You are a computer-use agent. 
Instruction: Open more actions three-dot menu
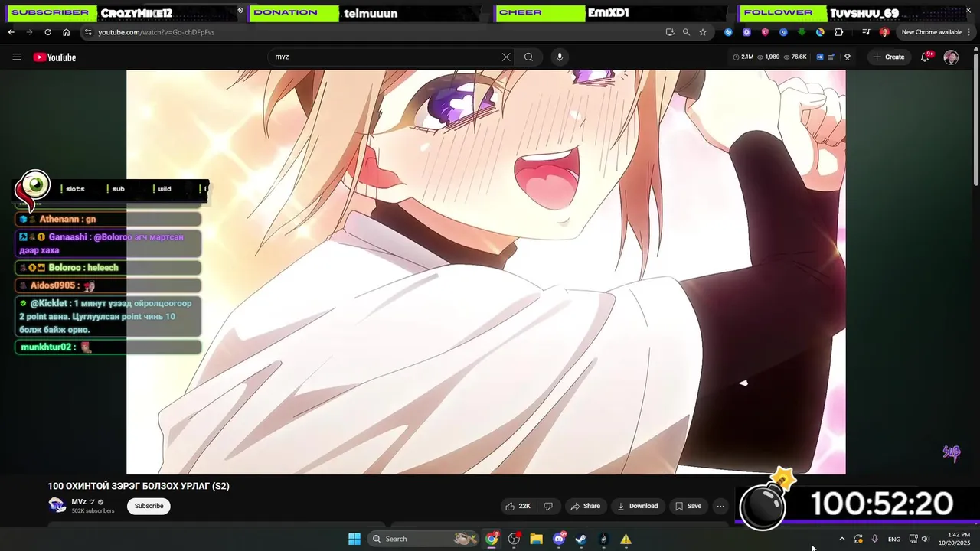pos(720,506)
